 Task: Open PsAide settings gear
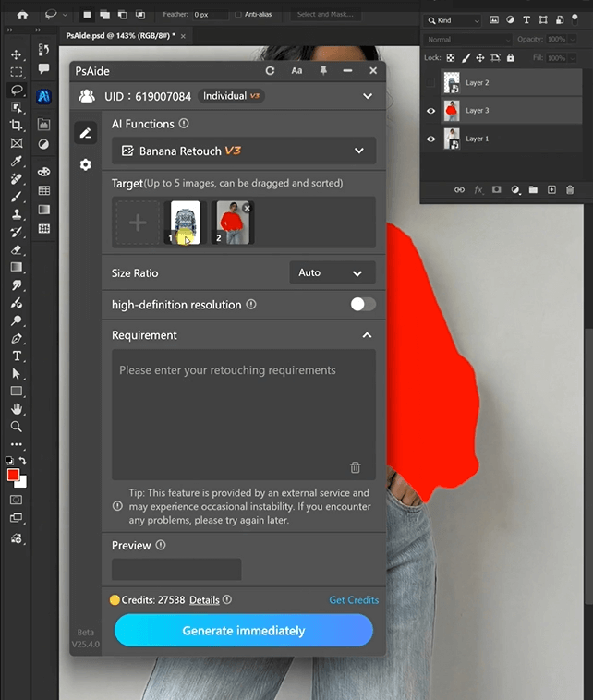[x=85, y=164]
